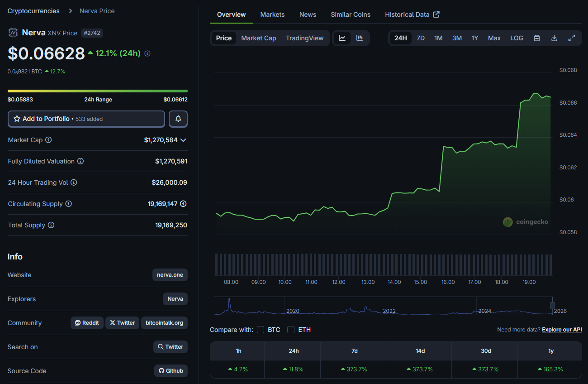The width and height of the screenshot is (588, 384).
Task: Search Nerva on Twitter
Action: 170,346
